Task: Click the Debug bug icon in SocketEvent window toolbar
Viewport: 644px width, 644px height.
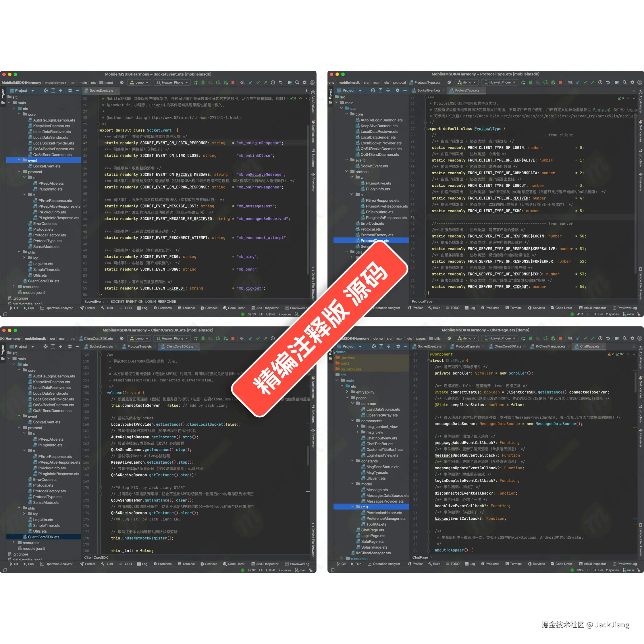Action: coord(203,83)
